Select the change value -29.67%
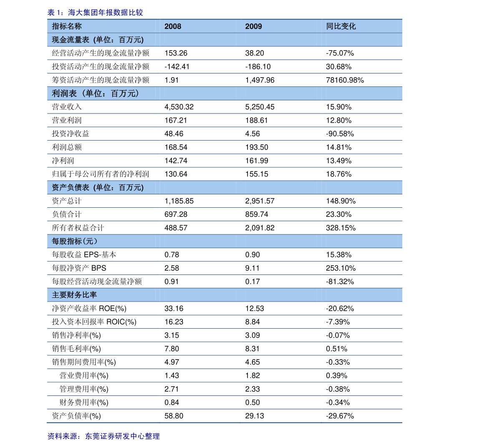Viewport: 497px width, 448px height. [340, 416]
